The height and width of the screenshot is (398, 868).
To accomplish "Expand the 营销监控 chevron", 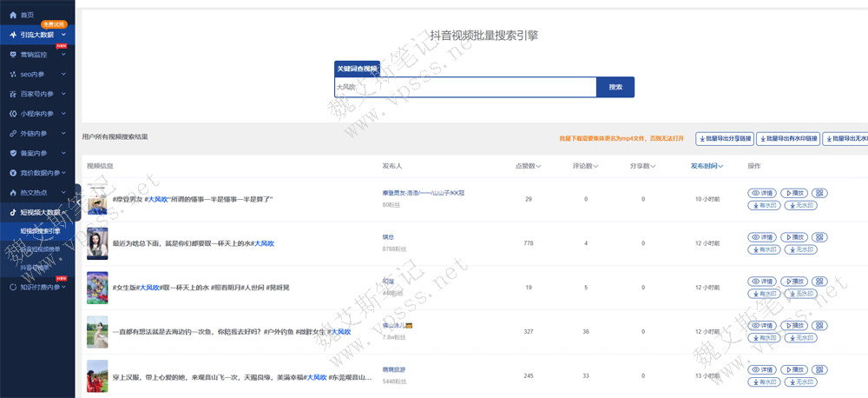I will click(63, 55).
